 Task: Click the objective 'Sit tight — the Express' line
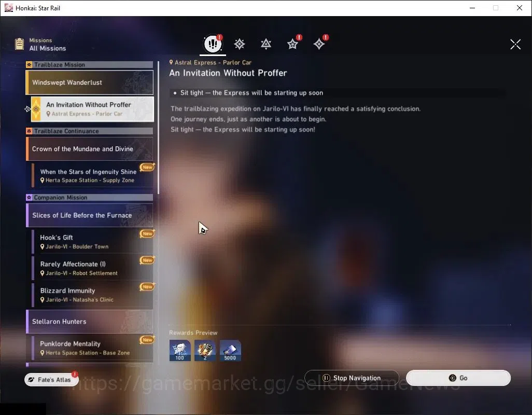252,93
